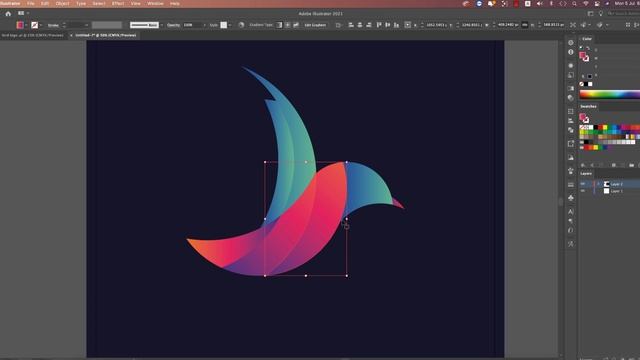
Task: Click the macOS volume icon
Action: point(540,3)
